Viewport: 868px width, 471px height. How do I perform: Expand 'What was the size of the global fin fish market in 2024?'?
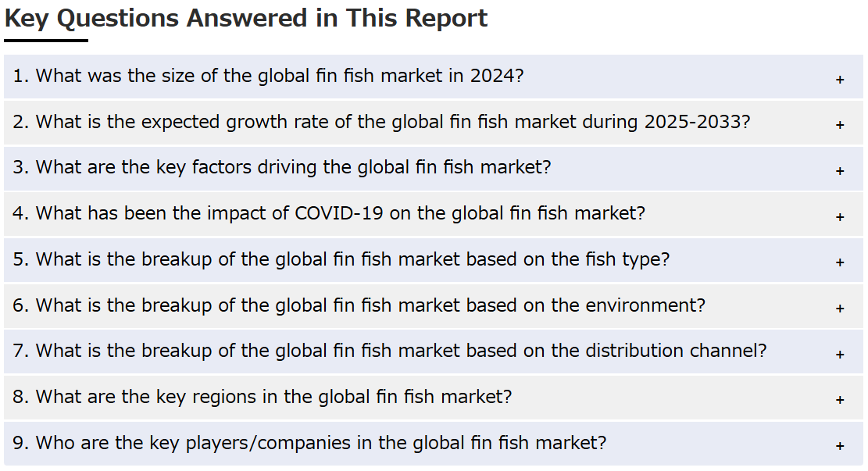point(434,77)
